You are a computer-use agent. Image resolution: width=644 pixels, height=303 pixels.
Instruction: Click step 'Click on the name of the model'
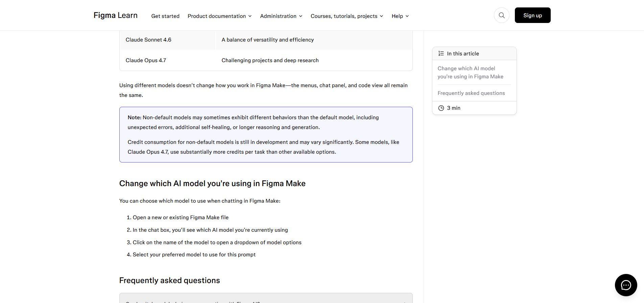217,243
